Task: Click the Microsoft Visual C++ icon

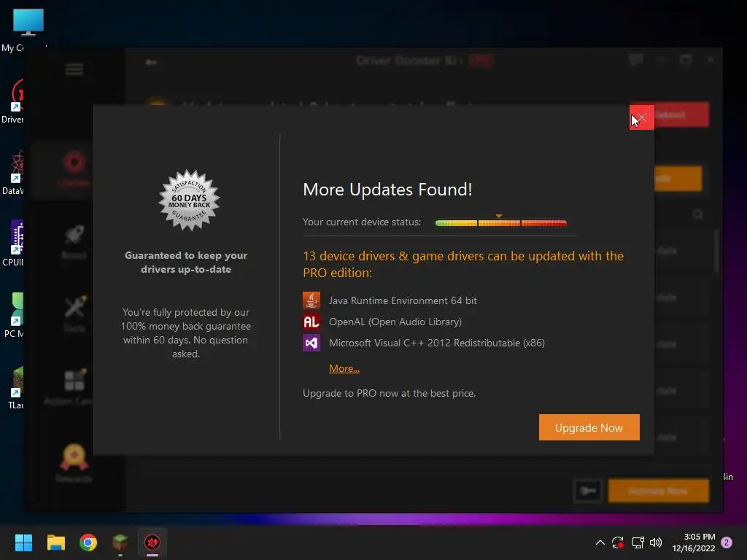Action: [x=311, y=343]
